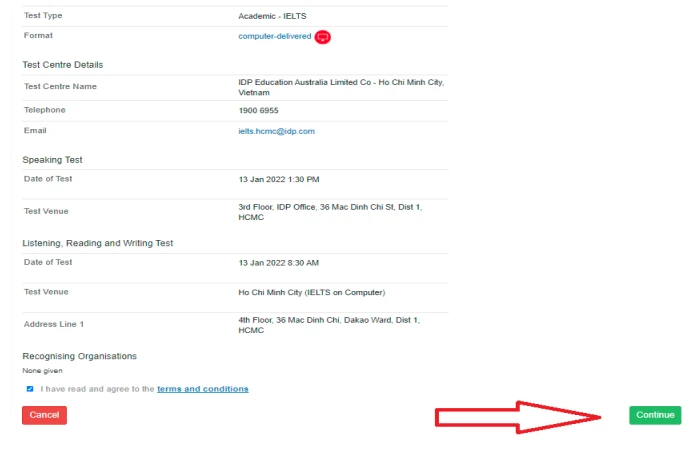The height and width of the screenshot is (450, 694).
Task: Click the computer-delivered format link
Action: point(274,36)
